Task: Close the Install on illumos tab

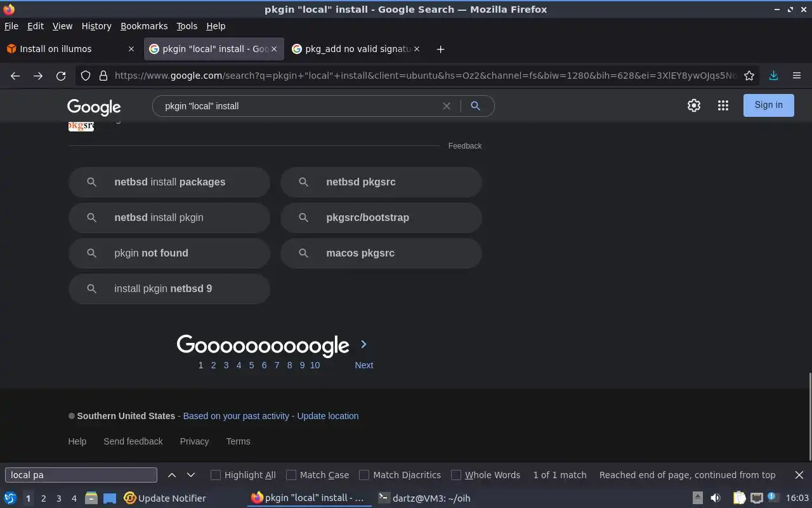Action: coord(131,49)
